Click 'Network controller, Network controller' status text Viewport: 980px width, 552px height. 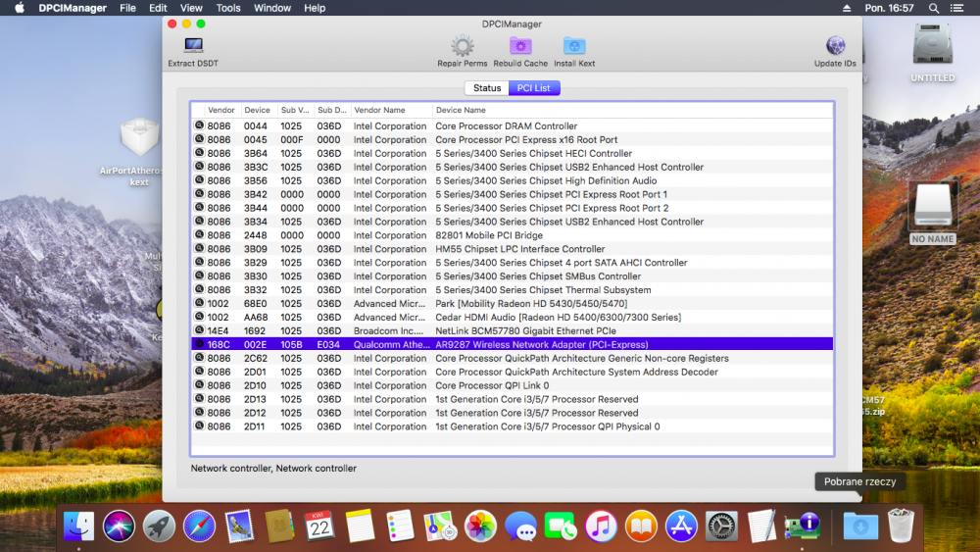click(273, 469)
